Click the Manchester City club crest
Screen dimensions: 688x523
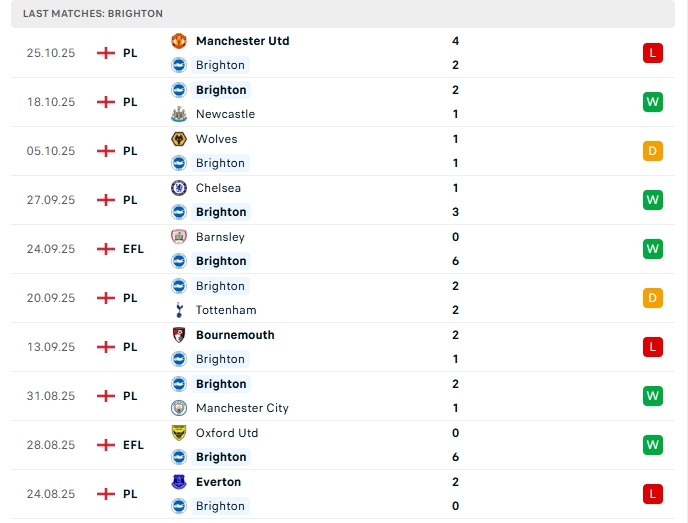coord(179,408)
